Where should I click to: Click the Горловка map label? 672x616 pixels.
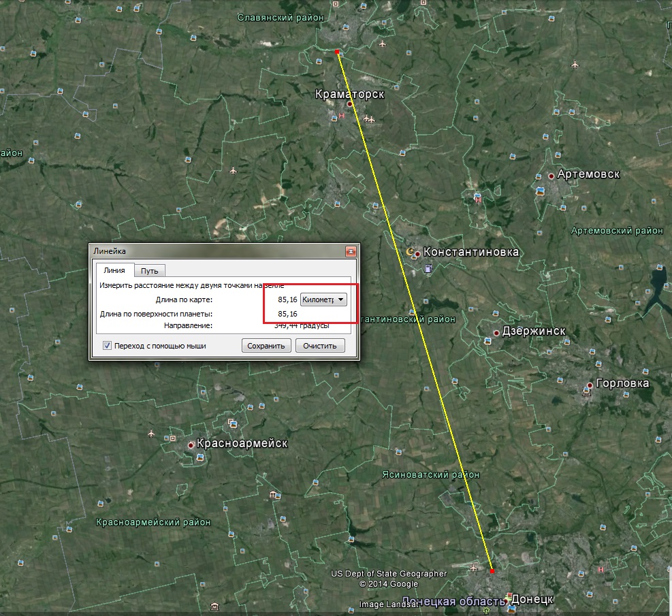pyautogui.click(x=623, y=383)
